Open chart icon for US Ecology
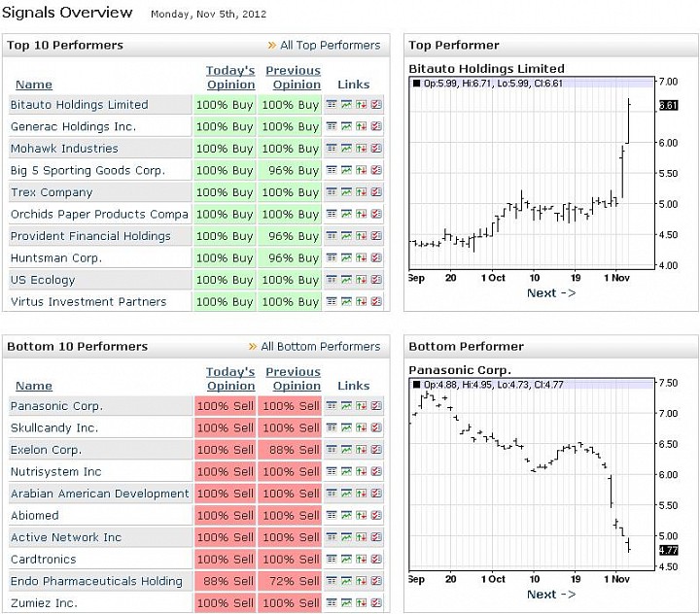The image size is (700, 614). click(346, 280)
